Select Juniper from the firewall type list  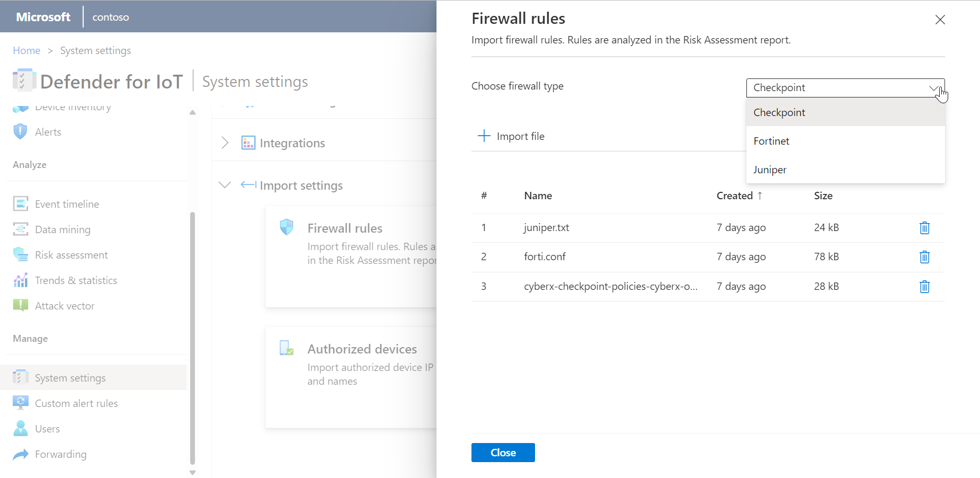click(845, 170)
